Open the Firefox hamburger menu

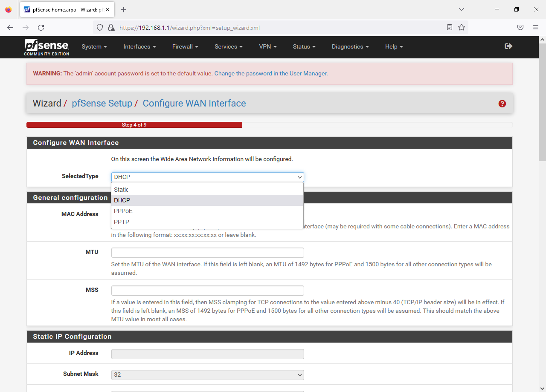point(536,27)
